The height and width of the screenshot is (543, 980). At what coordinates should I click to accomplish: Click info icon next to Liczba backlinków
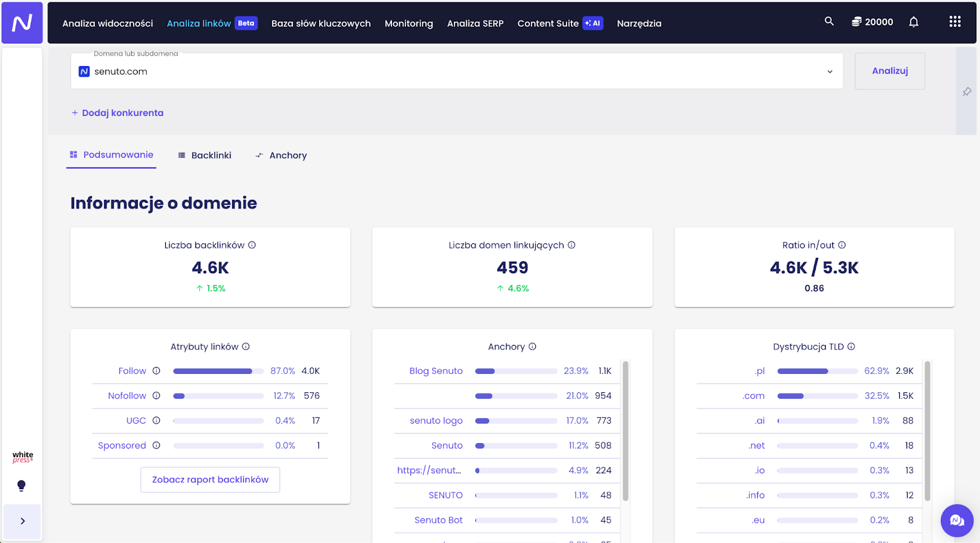[x=252, y=245]
